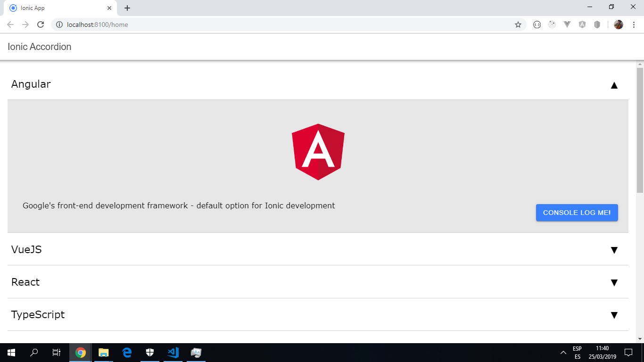The height and width of the screenshot is (362, 644).
Task: Click the Angular accordion title
Action: (31, 84)
